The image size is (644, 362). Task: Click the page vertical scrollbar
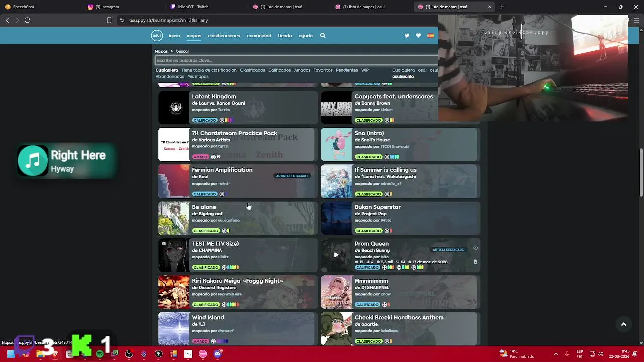[x=641, y=172]
